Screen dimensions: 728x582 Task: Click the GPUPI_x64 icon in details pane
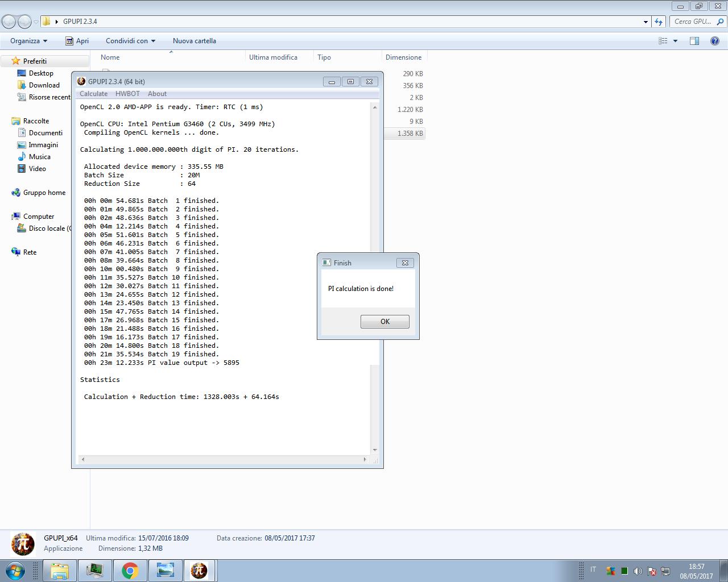(x=23, y=544)
